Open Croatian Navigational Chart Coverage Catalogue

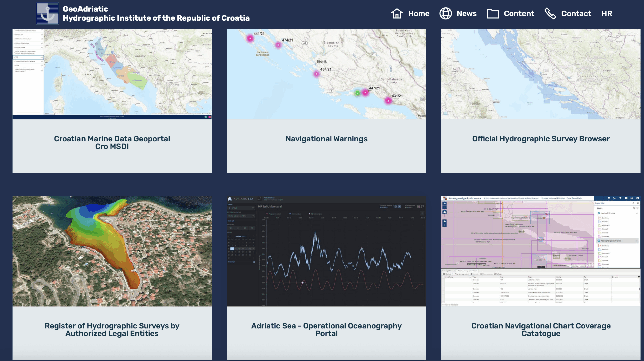[x=541, y=329]
